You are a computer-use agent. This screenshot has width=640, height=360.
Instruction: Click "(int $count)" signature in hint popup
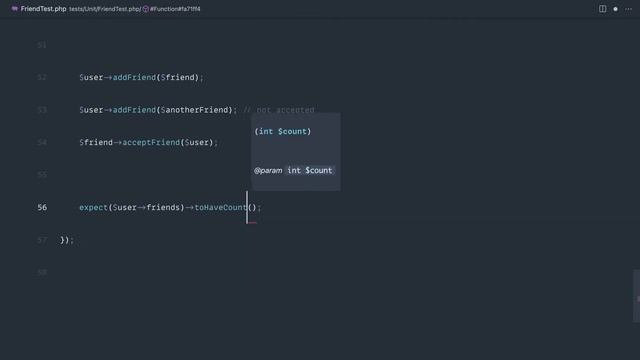click(x=282, y=131)
